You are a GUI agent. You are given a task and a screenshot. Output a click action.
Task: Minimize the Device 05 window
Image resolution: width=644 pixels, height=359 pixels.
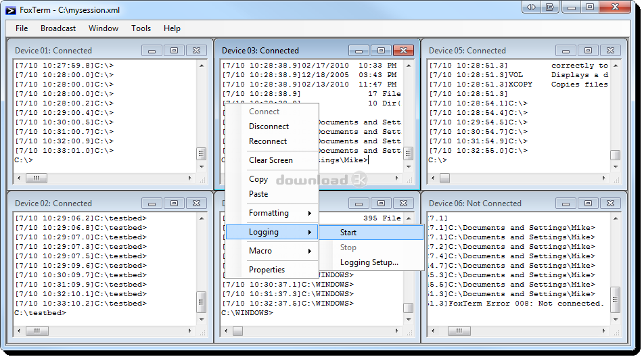566,51
